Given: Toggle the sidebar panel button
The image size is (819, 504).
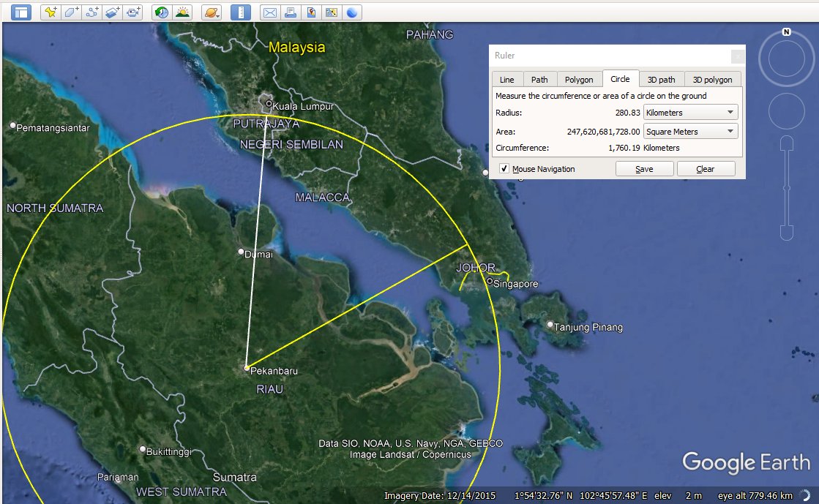Looking at the screenshot, I should tap(21, 12).
